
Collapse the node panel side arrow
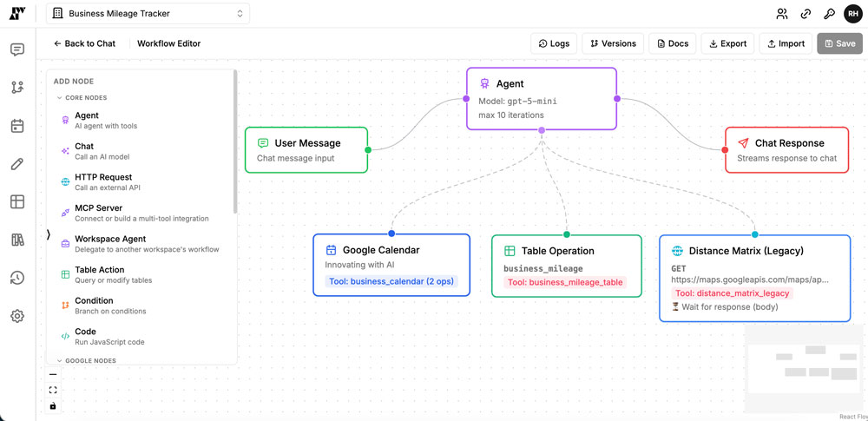tap(48, 234)
